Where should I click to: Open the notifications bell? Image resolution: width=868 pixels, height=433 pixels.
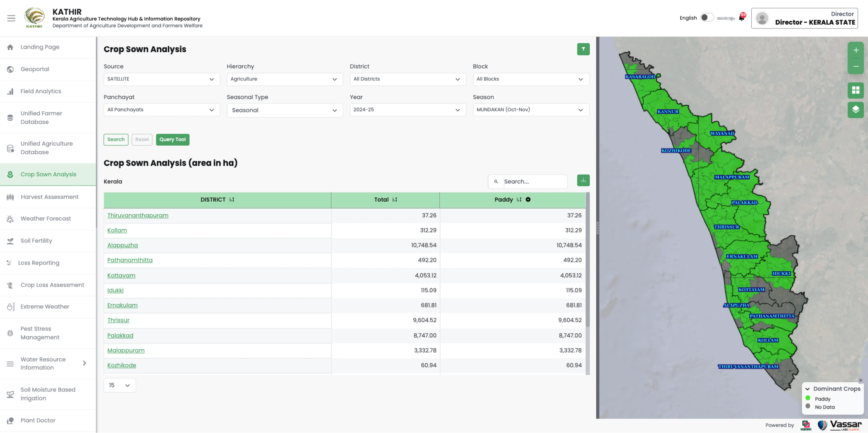point(741,17)
